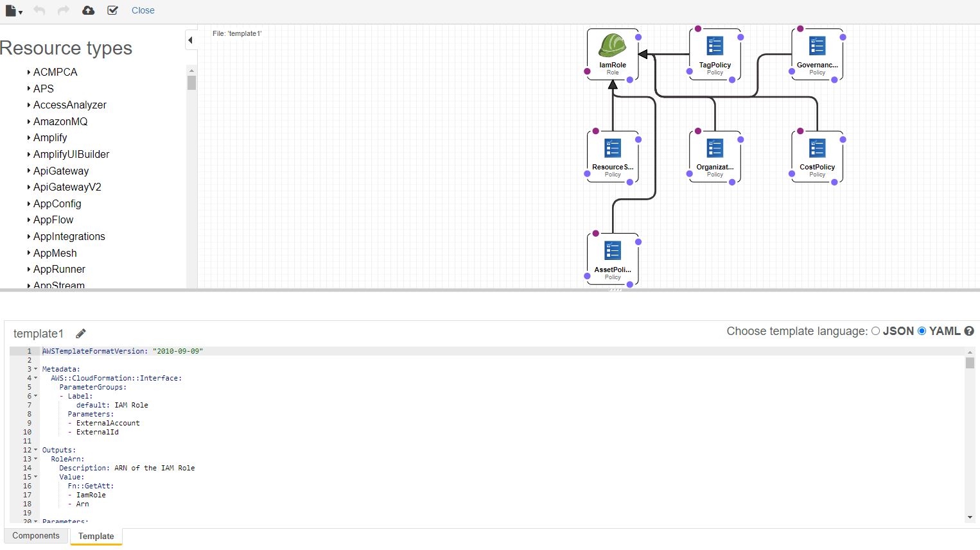Click the undo arrow icon
The height and width of the screenshot is (550, 980).
[39, 10]
